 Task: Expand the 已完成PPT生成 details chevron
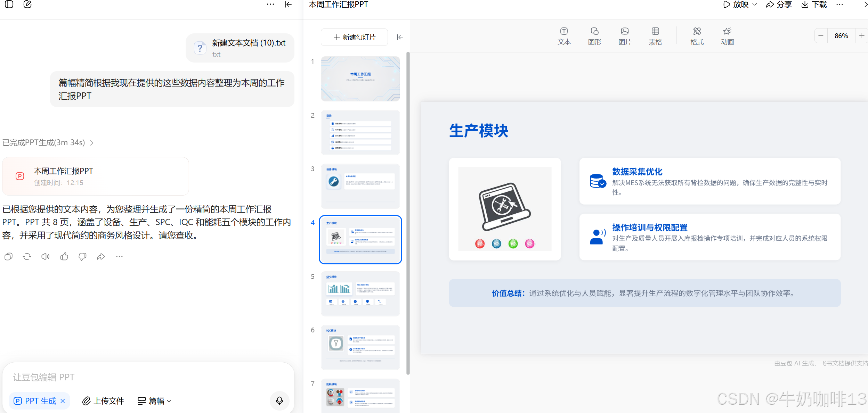92,143
